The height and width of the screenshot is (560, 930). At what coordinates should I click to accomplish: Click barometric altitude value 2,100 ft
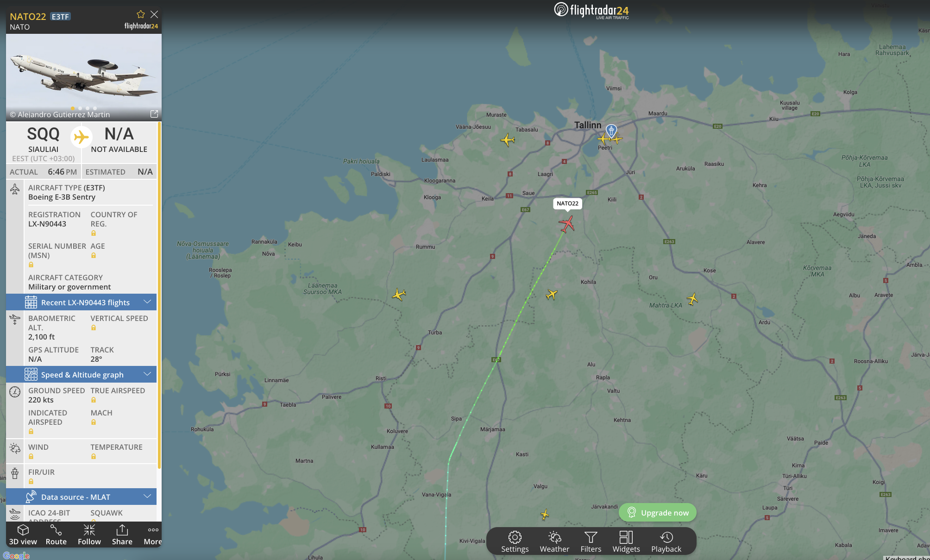(41, 337)
